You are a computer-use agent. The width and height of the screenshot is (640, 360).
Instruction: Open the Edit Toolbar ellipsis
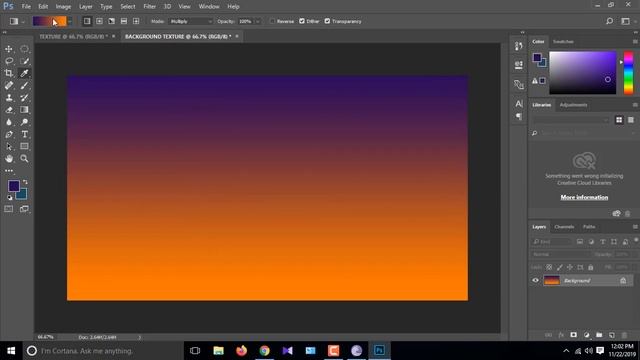coord(9,171)
